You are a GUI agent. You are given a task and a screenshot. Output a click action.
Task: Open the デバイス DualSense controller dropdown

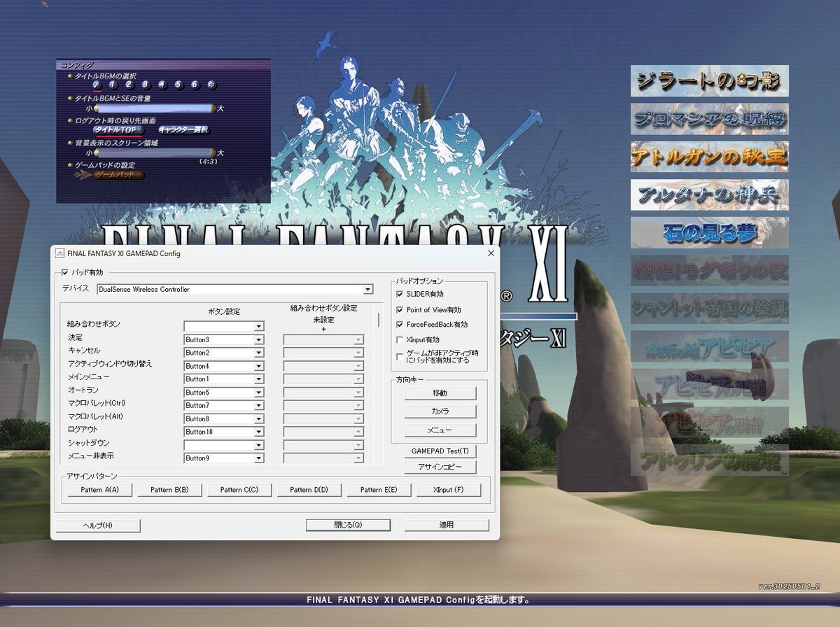(x=235, y=289)
